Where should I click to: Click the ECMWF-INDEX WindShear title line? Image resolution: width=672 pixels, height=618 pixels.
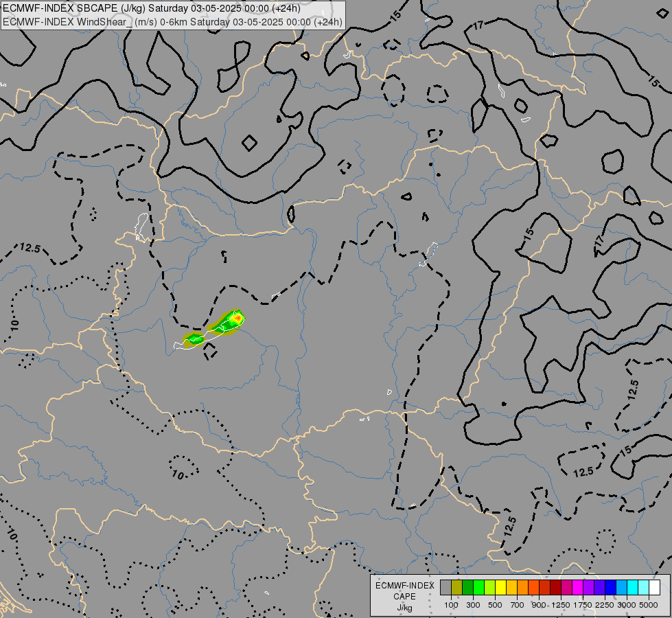click(x=172, y=22)
